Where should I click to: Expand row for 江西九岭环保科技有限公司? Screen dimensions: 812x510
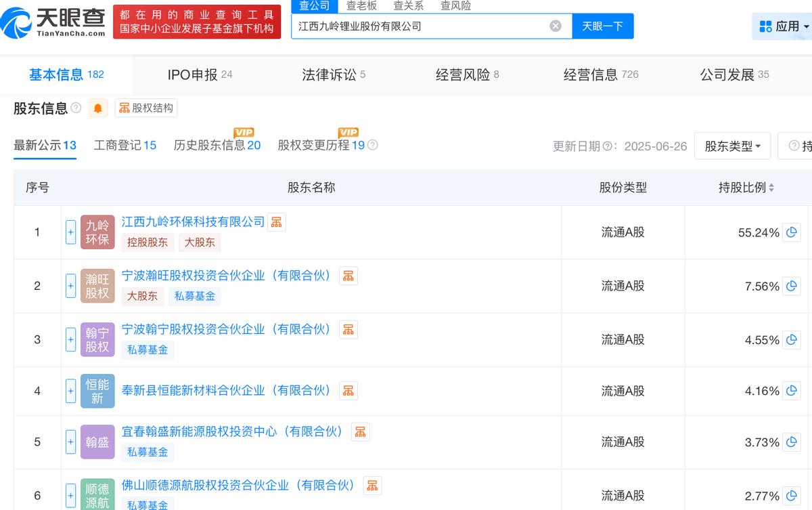click(x=70, y=232)
